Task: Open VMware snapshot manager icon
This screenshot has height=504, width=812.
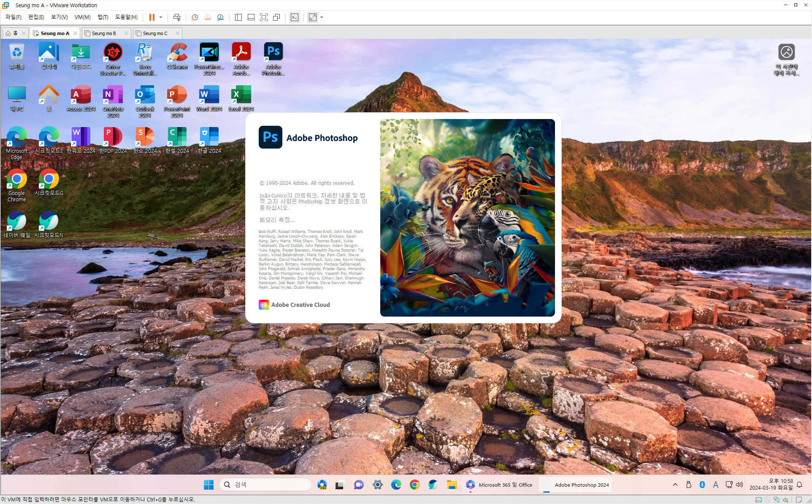Action: click(220, 17)
